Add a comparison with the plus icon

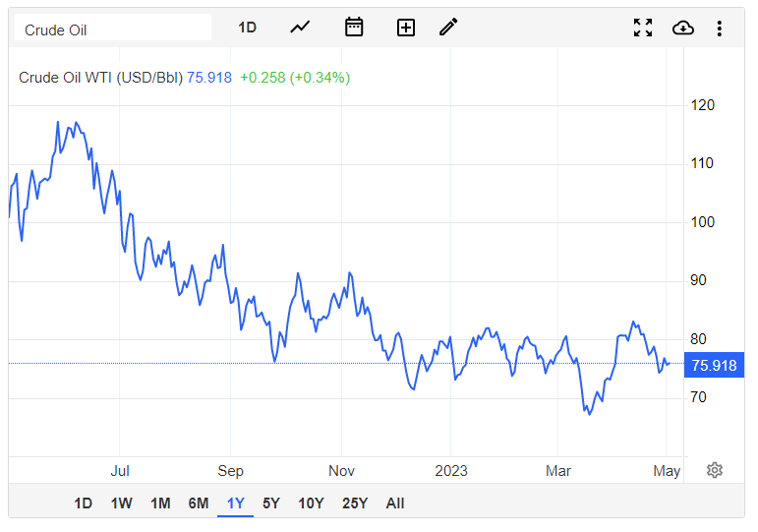coord(406,28)
